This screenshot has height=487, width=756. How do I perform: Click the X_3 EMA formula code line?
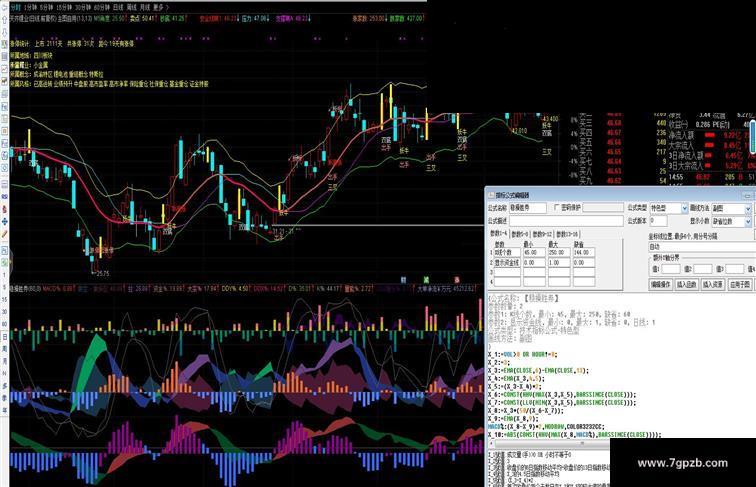pos(538,370)
